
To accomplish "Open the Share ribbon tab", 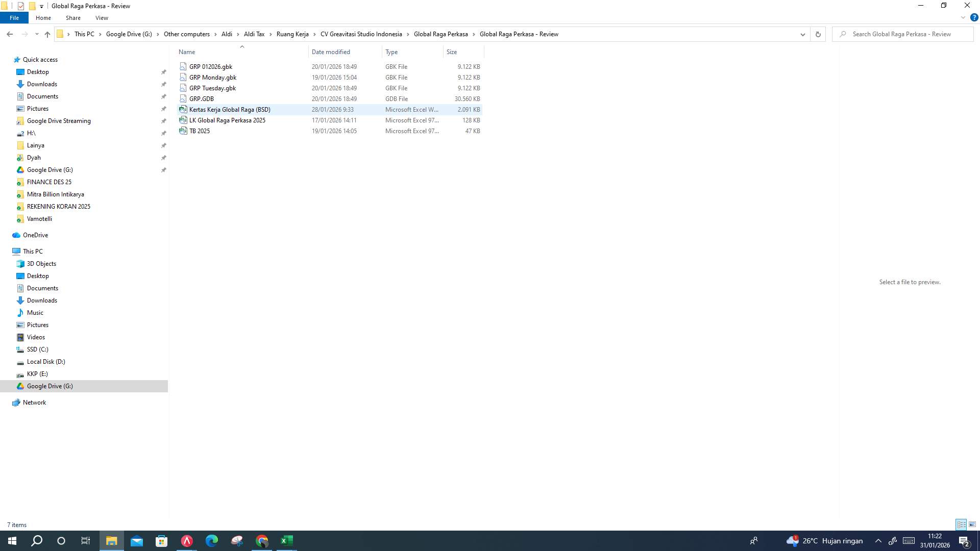I will point(73,17).
